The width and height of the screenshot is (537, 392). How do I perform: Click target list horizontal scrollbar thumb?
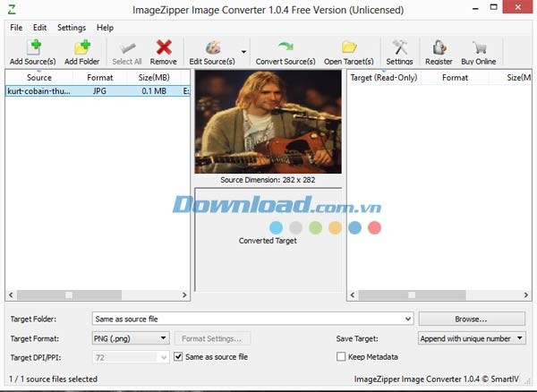(412, 294)
